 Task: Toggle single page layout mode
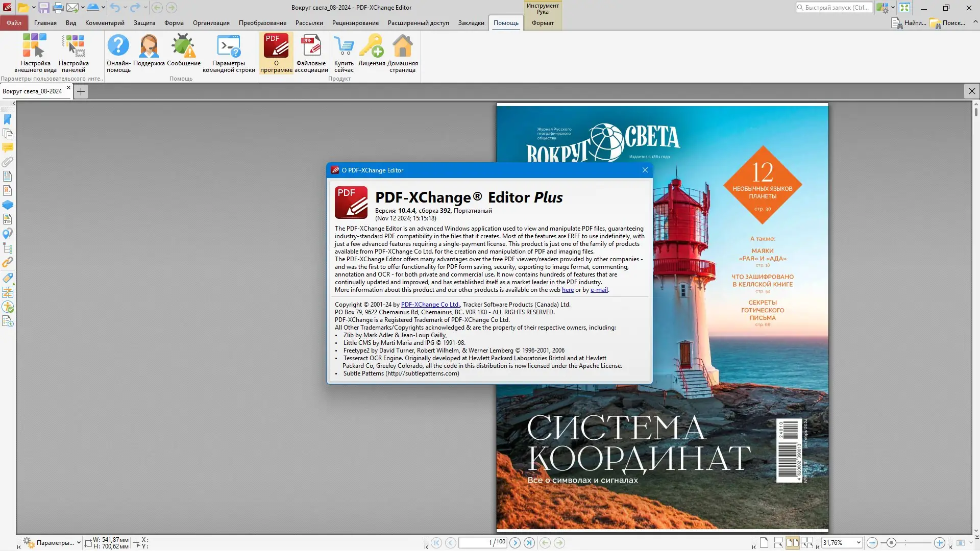click(x=764, y=543)
